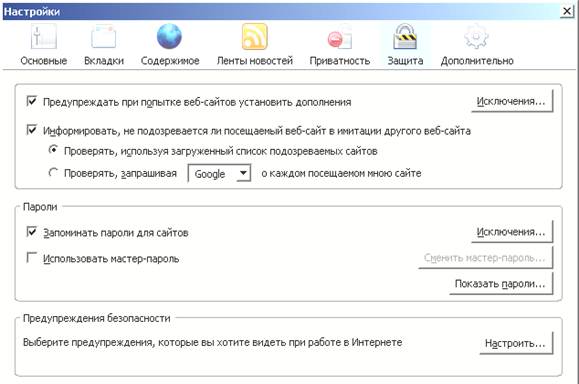Click the Предупреждения безопасности heading
This screenshot has width=579, height=384.
[97, 318]
